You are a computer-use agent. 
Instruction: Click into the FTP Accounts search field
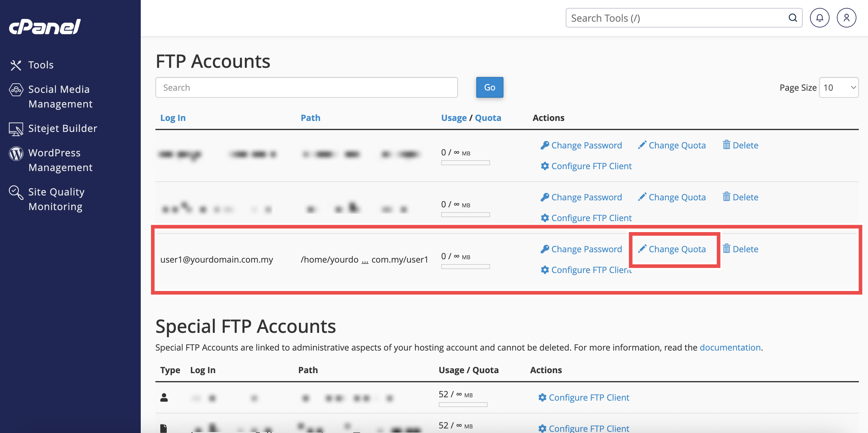[306, 88]
